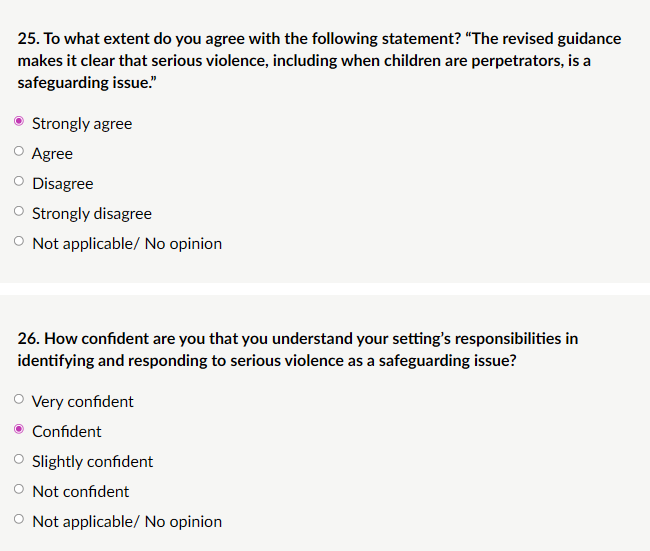Image resolution: width=650 pixels, height=551 pixels.
Task: Select the 'Strongly agree' radio button
Action: point(19,123)
